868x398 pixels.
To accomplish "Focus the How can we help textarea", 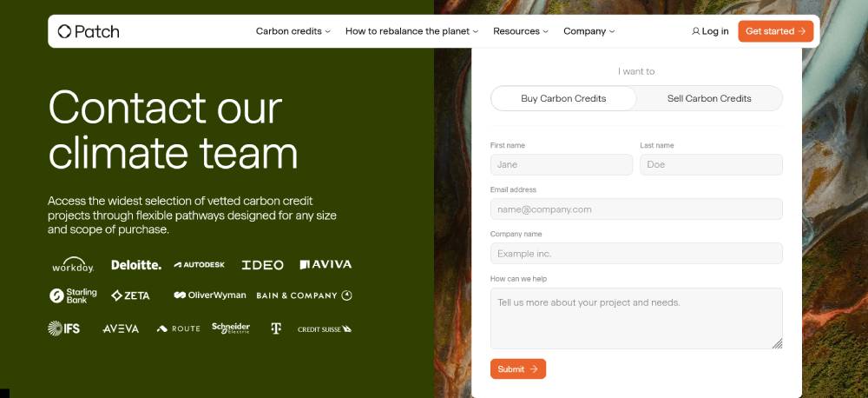I will [x=636, y=318].
